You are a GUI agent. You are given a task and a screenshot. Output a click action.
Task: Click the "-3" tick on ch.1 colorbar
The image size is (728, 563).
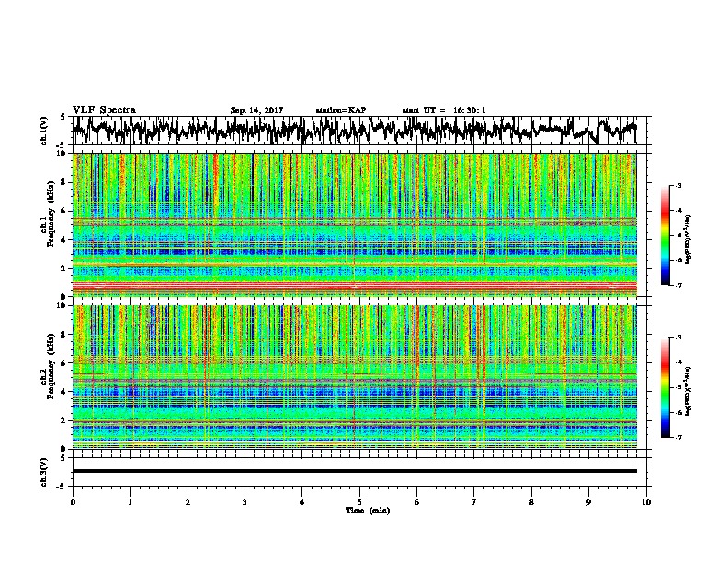pos(677,185)
